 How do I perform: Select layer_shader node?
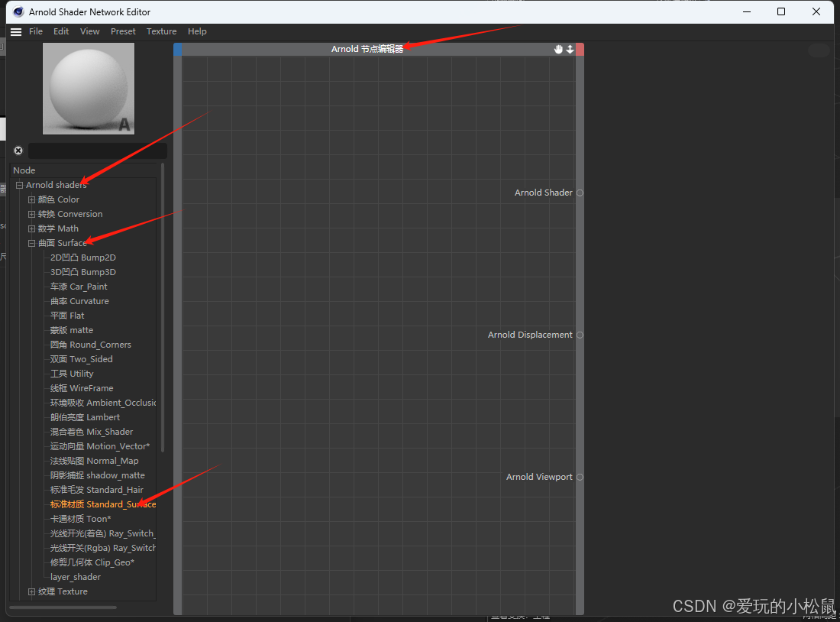(76, 576)
